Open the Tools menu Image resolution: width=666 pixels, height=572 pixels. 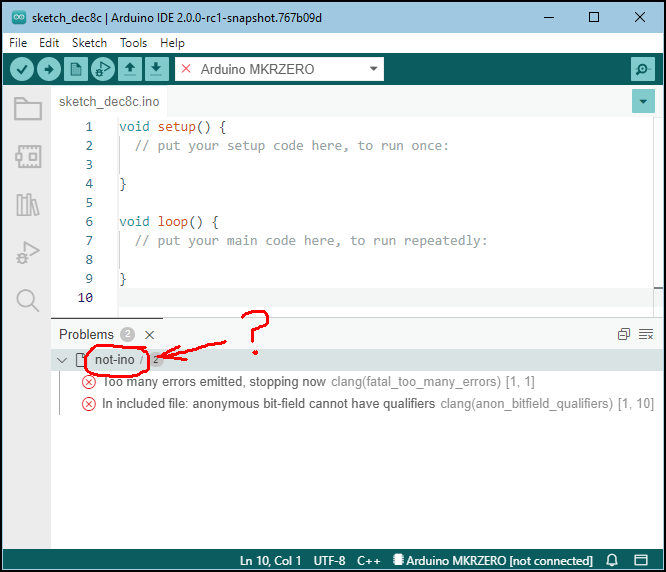(133, 43)
